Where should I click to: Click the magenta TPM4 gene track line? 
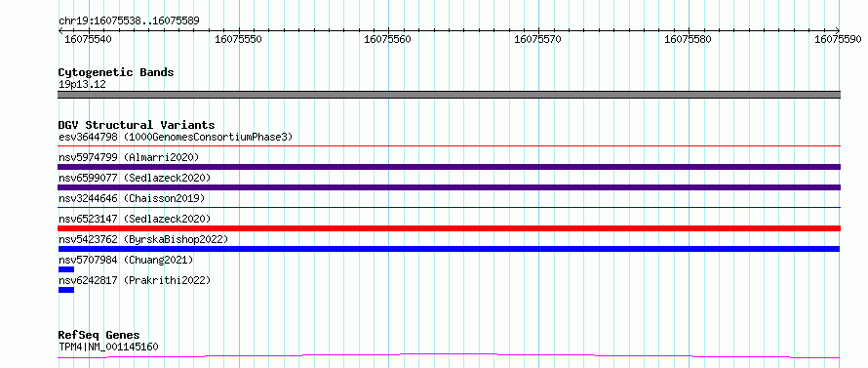[449, 355]
